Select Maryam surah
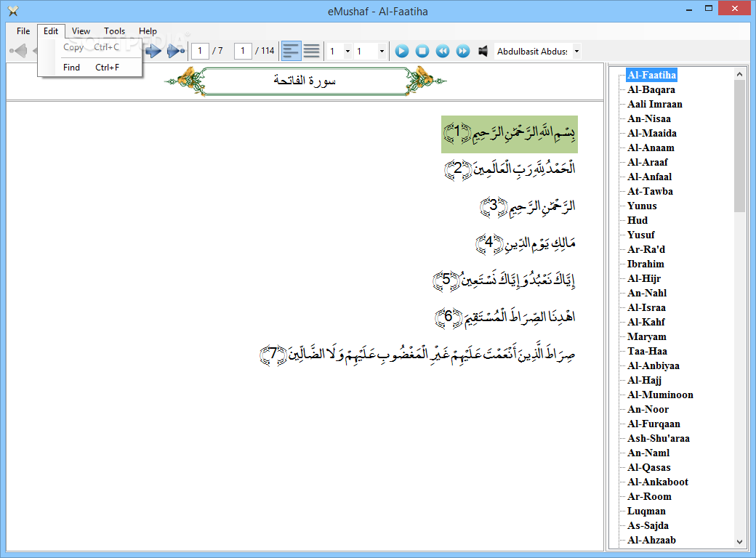The width and height of the screenshot is (756, 558). [646, 336]
